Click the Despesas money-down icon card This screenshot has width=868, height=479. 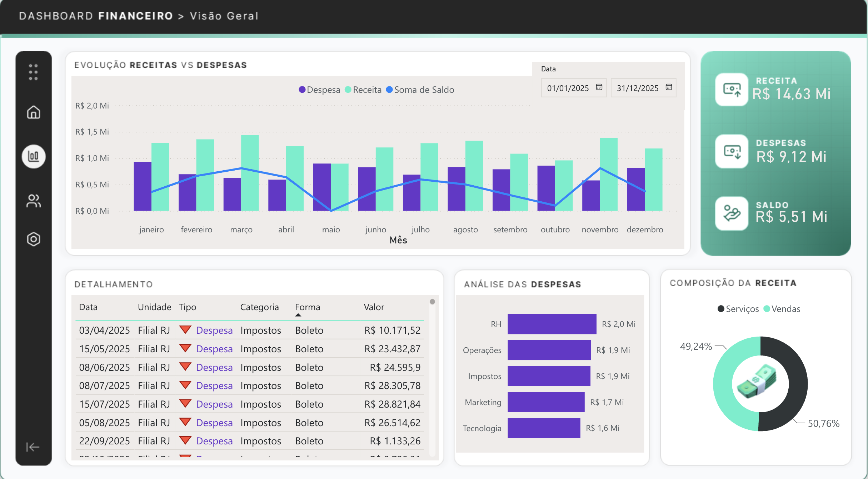click(x=732, y=151)
